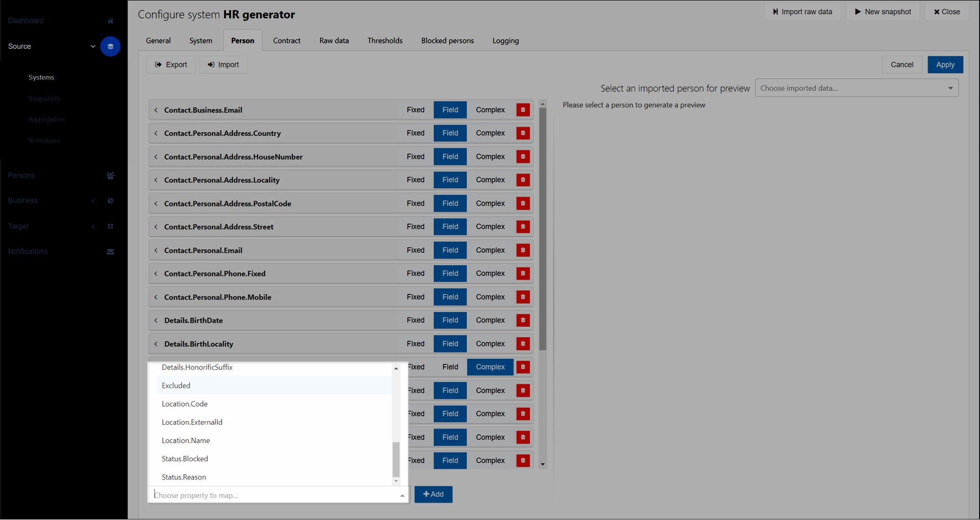Open Snapshots in the sidebar

44,98
